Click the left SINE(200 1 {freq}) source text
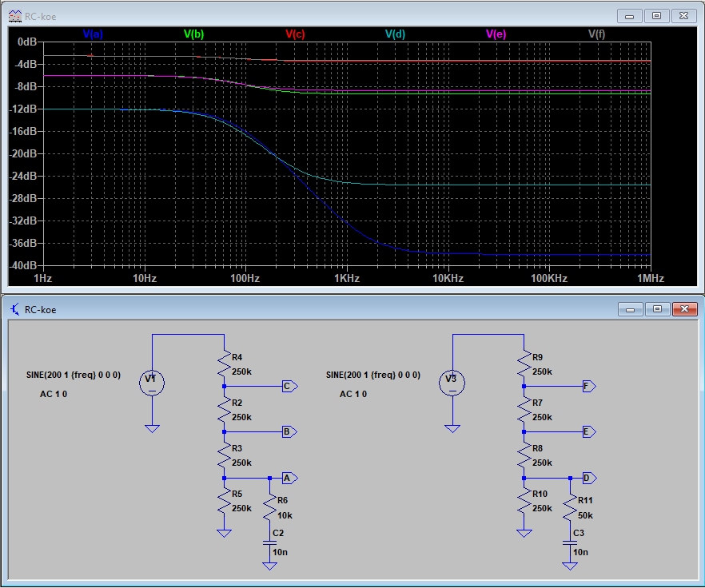Viewport: 705px width, 588px height. pos(74,375)
